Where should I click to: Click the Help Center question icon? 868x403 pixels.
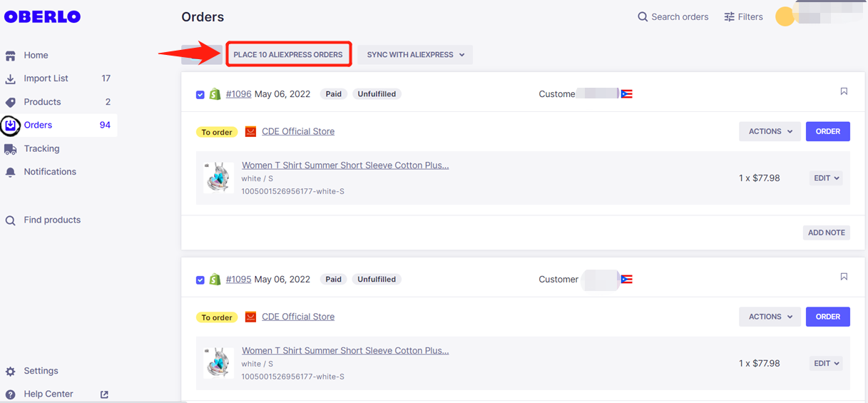(x=11, y=394)
